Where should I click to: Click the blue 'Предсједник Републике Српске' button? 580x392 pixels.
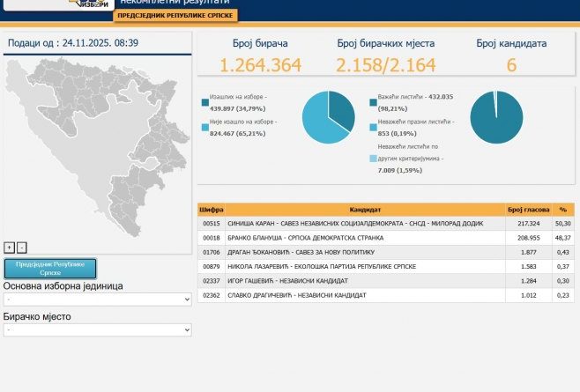(50, 269)
